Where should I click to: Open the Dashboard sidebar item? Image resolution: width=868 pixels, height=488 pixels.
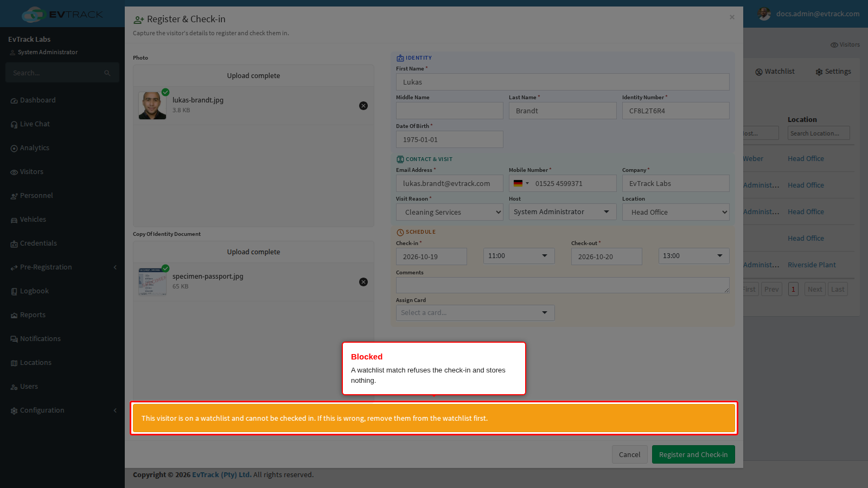37,100
